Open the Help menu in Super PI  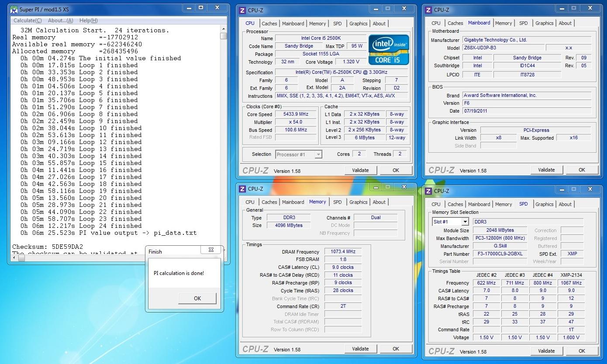[88, 21]
